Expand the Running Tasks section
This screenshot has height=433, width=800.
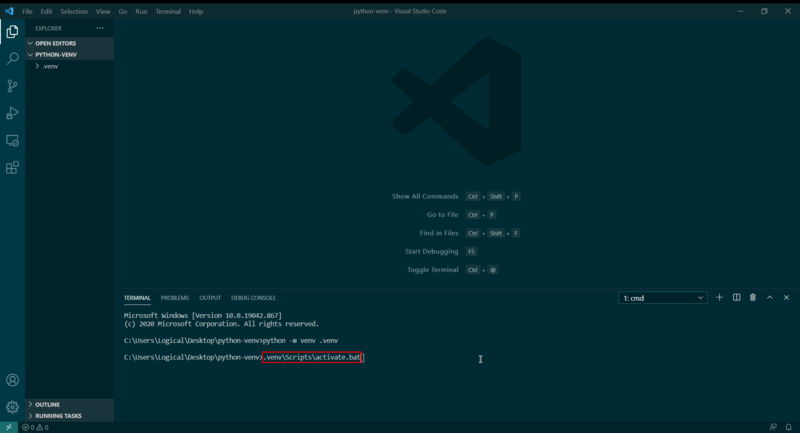pyautogui.click(x=69, y=416)
